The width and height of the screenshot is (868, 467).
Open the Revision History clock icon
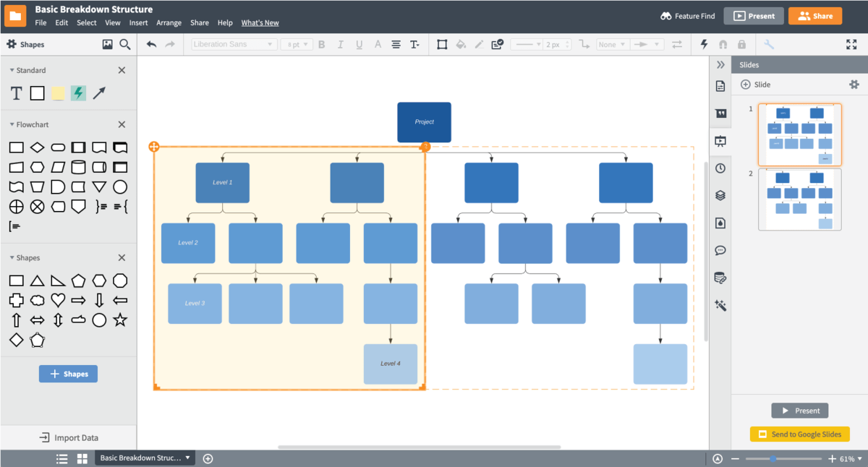(x=720, y=168)
